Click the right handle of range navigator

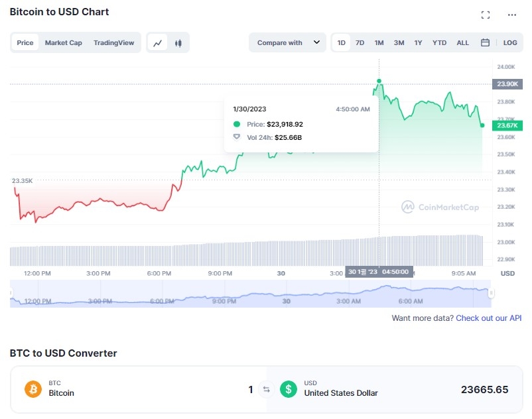click(x=491, y=293)
